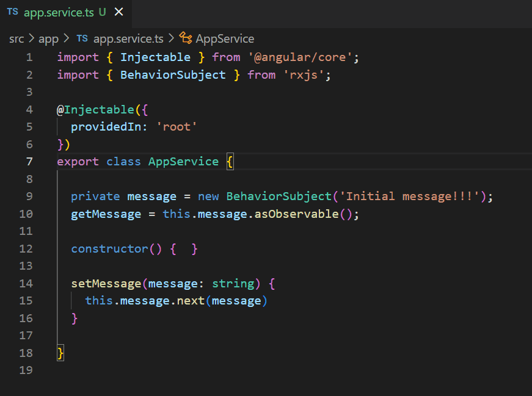Open the app.service.ts breadcrumb item
532x396 pixels.
128,39
